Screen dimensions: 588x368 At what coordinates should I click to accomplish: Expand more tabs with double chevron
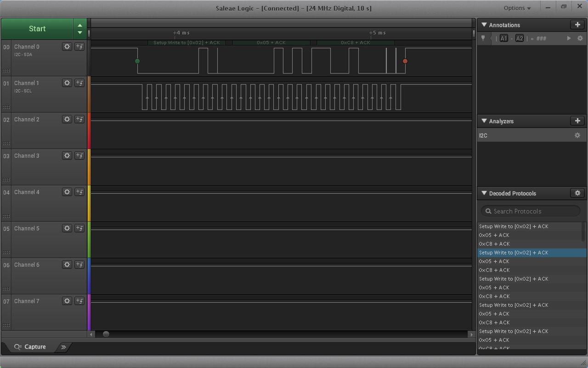tap(63, 347)
